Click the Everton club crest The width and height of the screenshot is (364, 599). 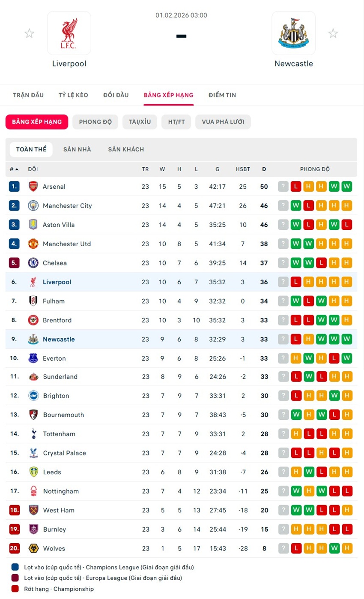click(x=33, y=358)
